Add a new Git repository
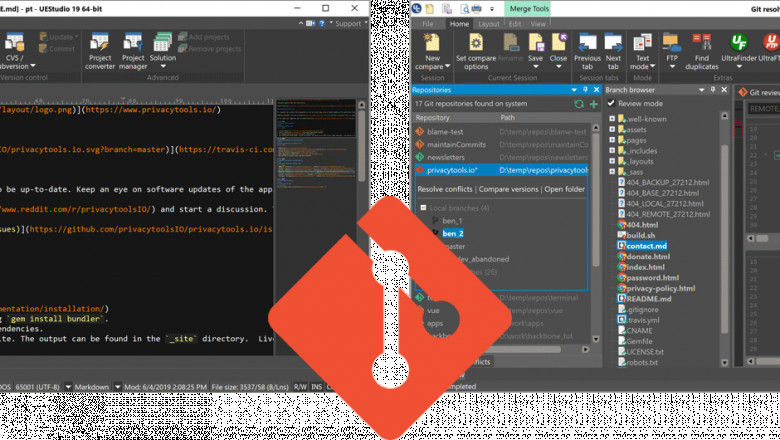 tap(593, 104)
